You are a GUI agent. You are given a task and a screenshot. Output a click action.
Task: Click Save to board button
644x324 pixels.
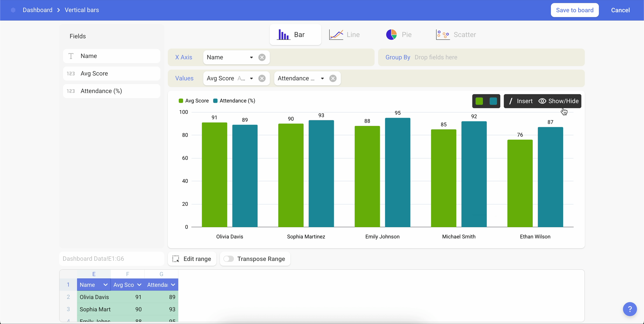575,10
